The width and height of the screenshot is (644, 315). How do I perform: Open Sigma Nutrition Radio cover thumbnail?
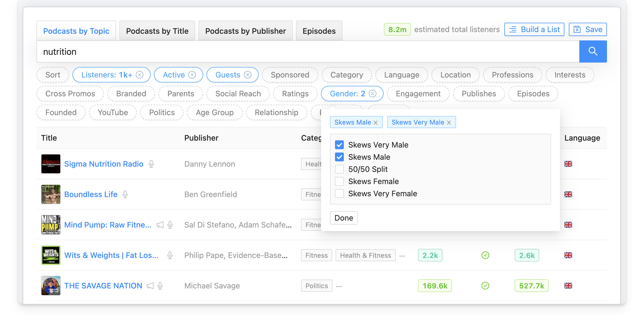51,164
